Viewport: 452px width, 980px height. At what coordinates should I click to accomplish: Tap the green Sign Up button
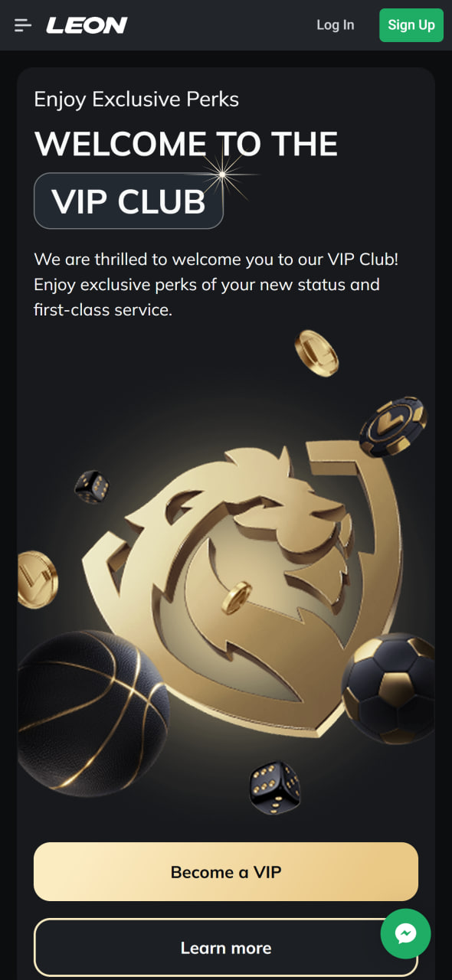tap(411, 25)
